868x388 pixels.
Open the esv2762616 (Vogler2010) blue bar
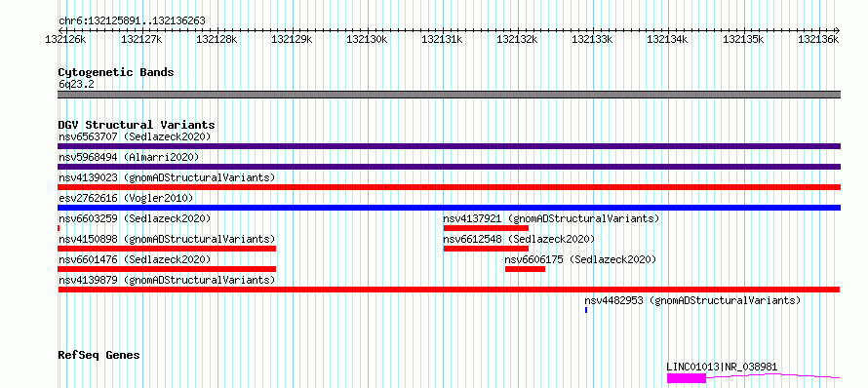coord(449,208)
